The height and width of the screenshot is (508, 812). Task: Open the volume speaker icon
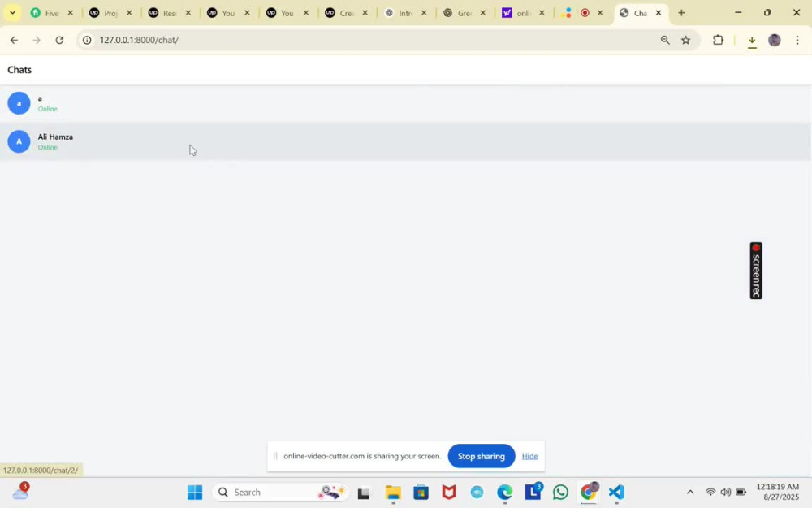click(x=725, y=493)
